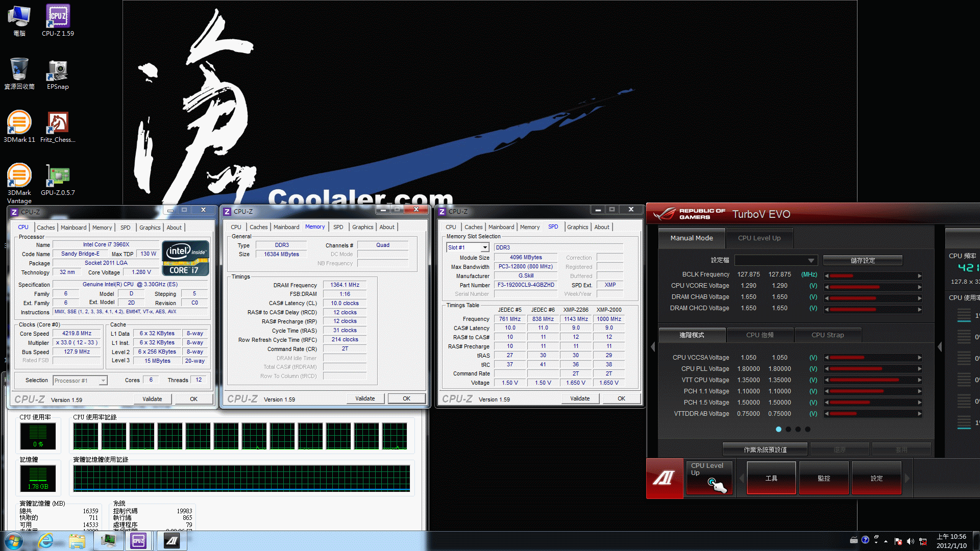Select the third page dot in TurboV
The image size is (980, 551).
798,429
